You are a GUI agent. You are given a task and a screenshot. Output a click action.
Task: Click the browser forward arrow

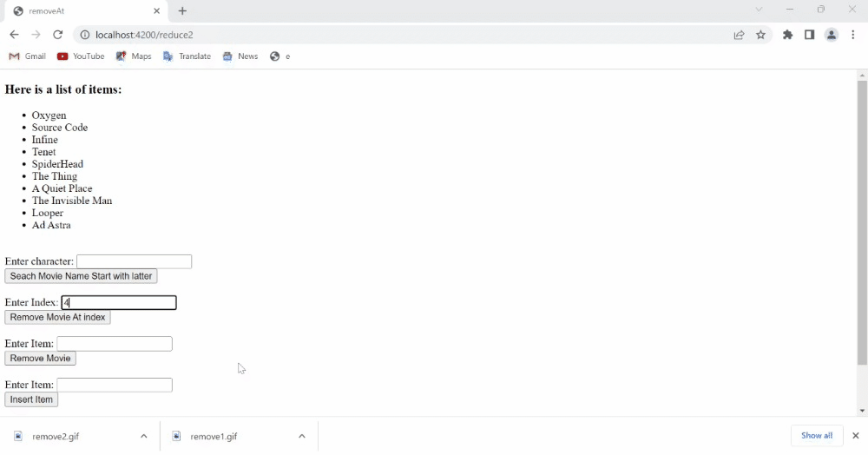click(x=36, y=35)
